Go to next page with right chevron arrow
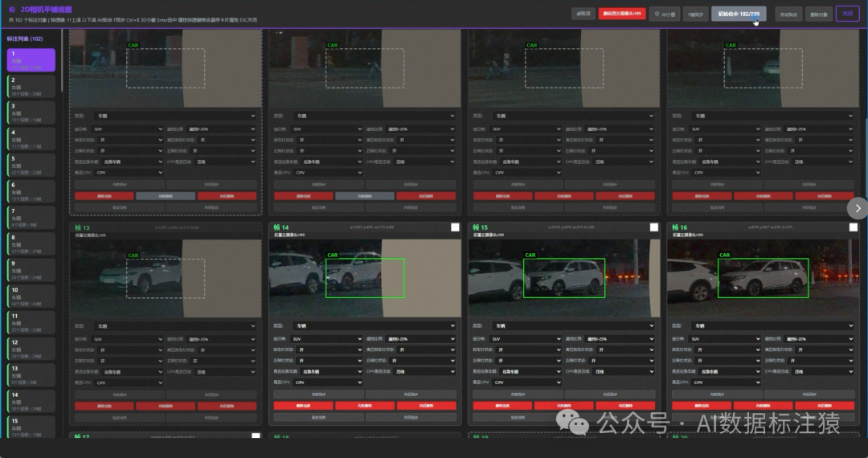The height and width of the screenshot is (458, 868). click(858, 208)
